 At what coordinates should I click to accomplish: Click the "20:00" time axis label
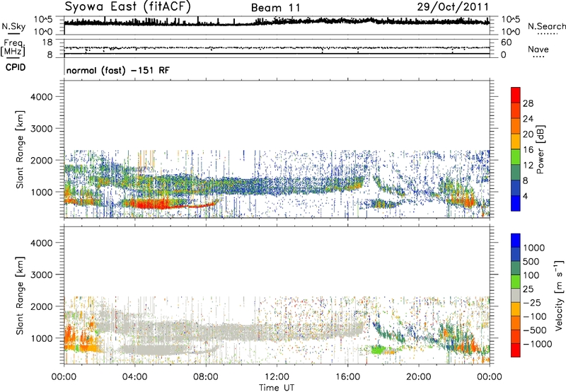coord(419,377)
